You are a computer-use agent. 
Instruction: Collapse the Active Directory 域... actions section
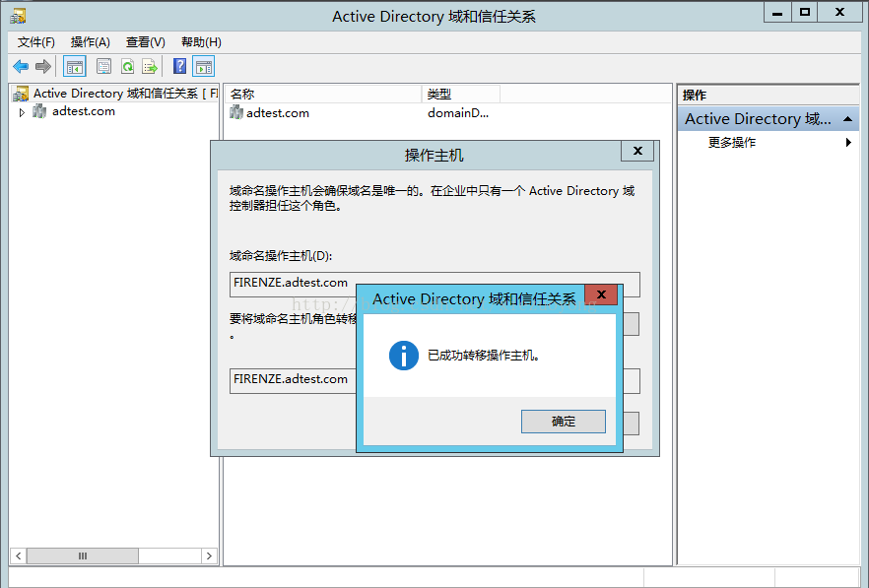[847, 118]
